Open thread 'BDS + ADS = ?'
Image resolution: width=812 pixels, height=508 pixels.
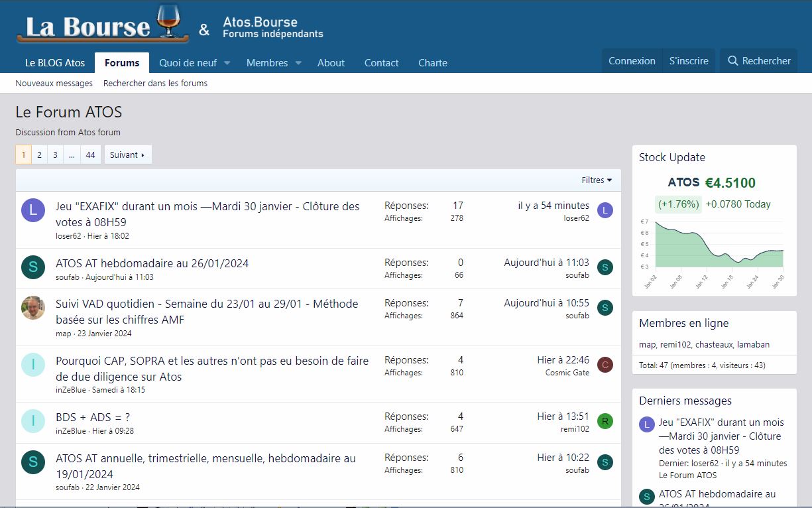pyautogui.click(x=93, y=417)
